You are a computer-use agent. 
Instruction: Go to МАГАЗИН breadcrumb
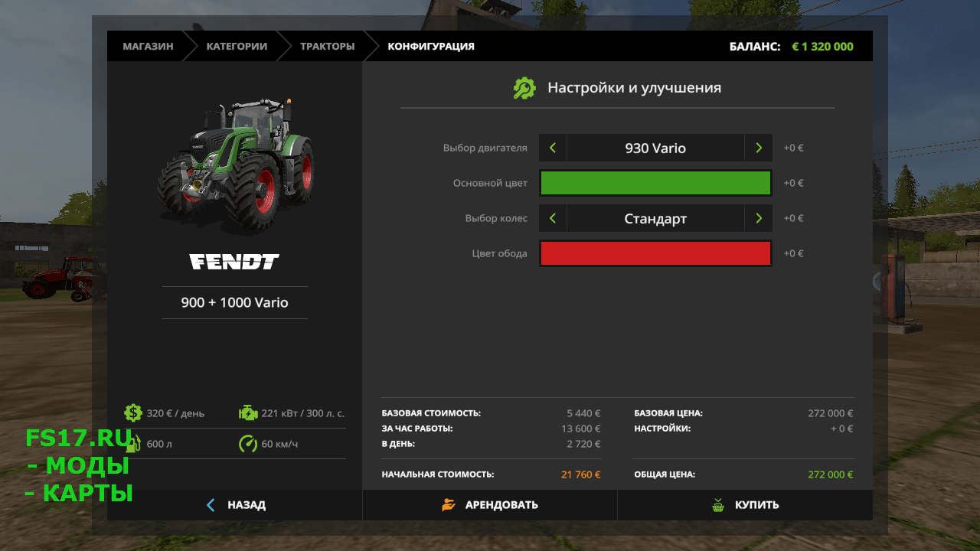coord(148,46)
